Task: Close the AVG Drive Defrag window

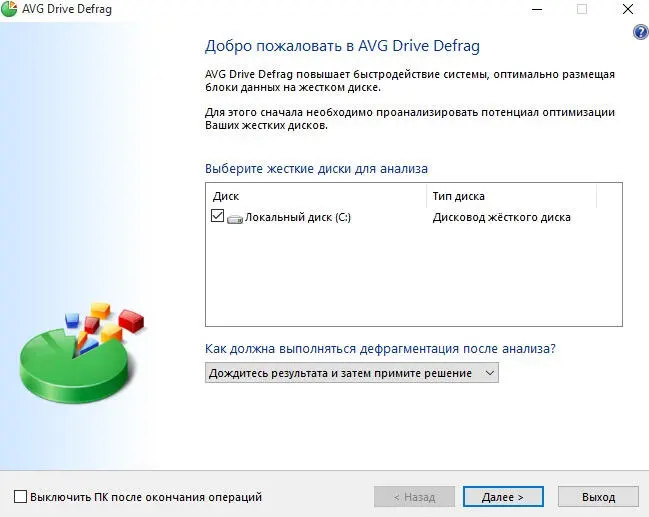Action: pyautogui.click(x=627, y=9)
